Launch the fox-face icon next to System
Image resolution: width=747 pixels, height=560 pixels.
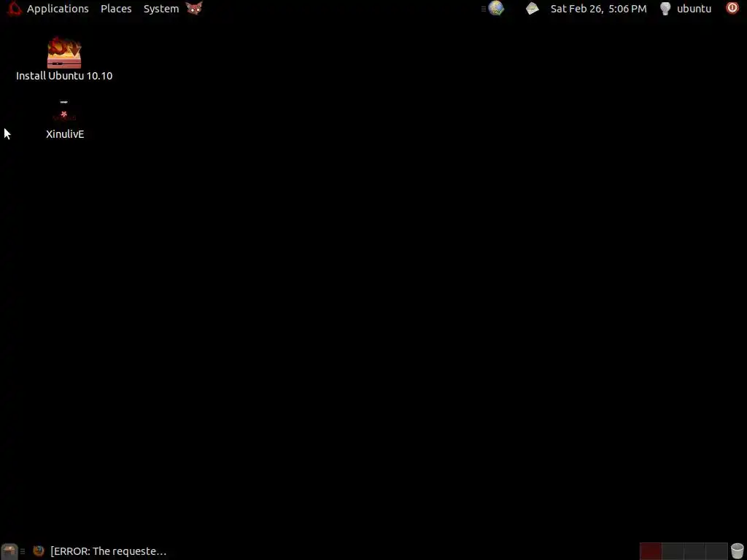click(194, 8)
